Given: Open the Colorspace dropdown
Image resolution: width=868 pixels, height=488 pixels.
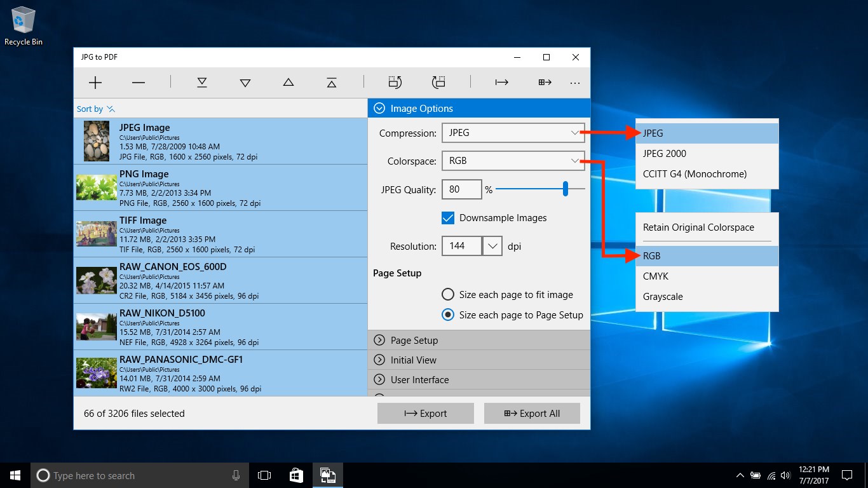Looking at the screenshot, I should click(512, 161).
